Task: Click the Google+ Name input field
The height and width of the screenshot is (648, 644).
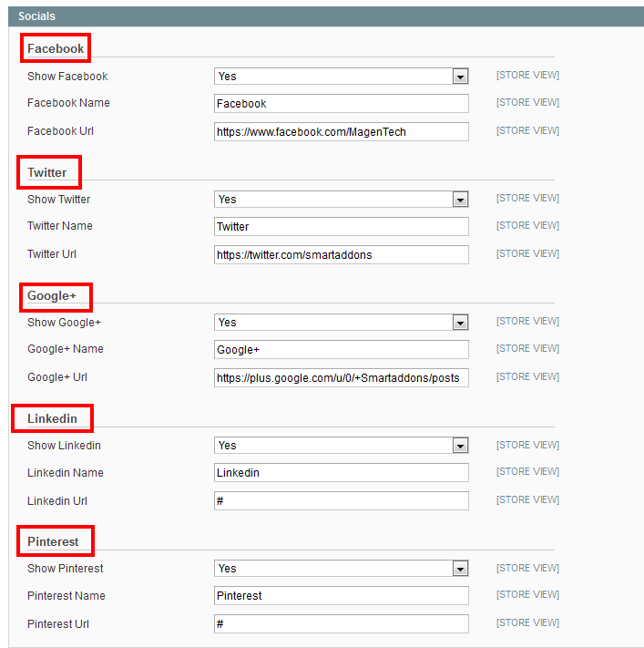Action: 342,350
